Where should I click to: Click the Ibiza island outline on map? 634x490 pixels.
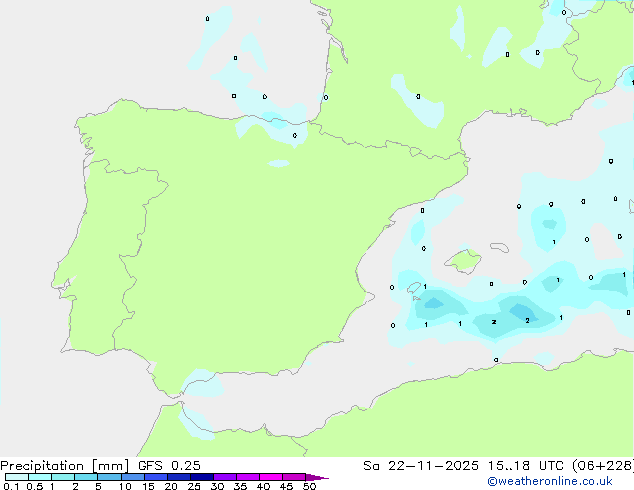click(x=414, y=288)
